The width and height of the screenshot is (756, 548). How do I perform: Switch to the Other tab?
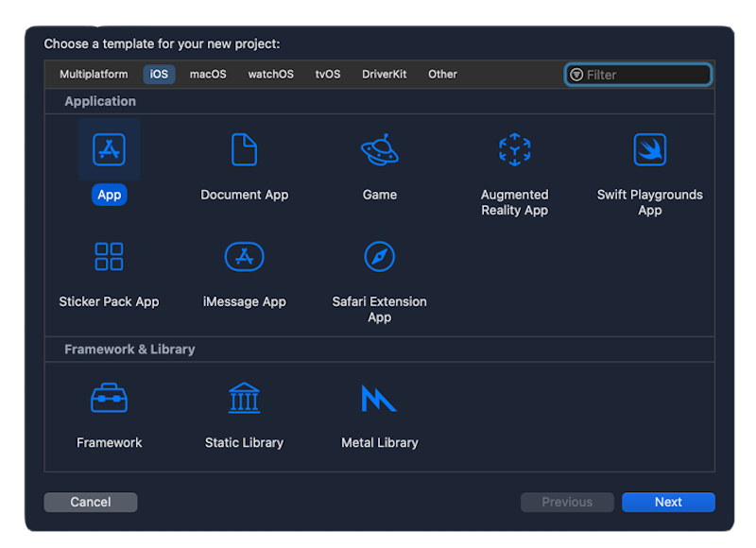(x=442, y=75)
